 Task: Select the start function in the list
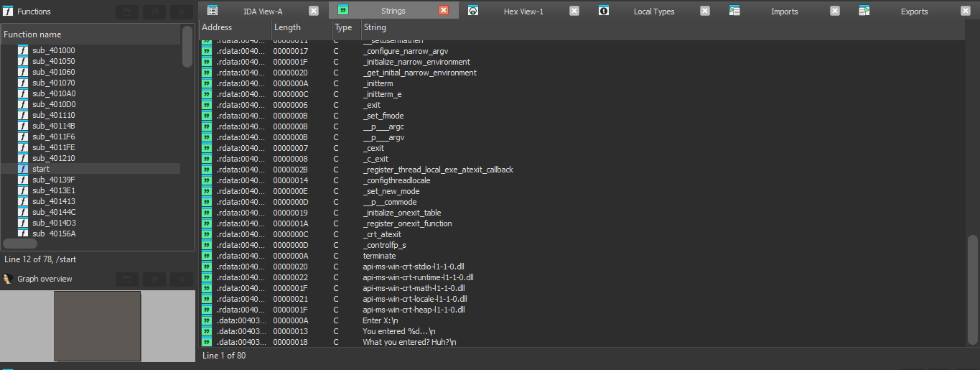(x=41, y=169)
